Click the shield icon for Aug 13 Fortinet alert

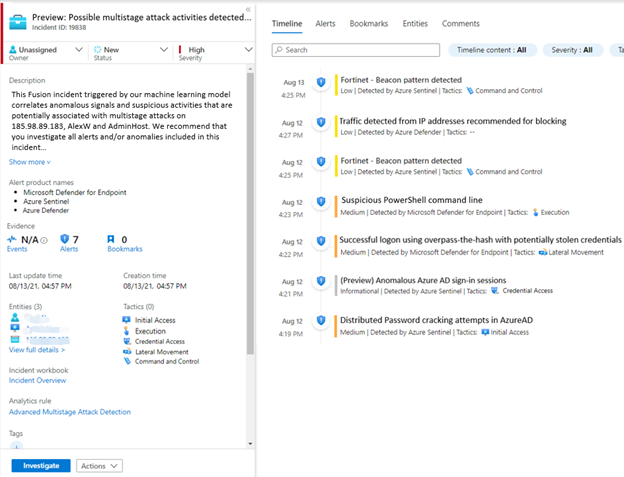pos(321,82)
